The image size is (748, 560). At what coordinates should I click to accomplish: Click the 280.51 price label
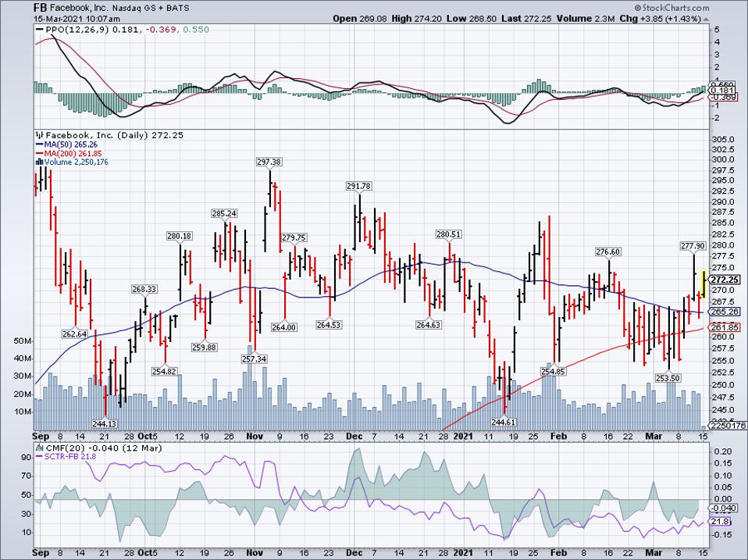click(449, 234)
